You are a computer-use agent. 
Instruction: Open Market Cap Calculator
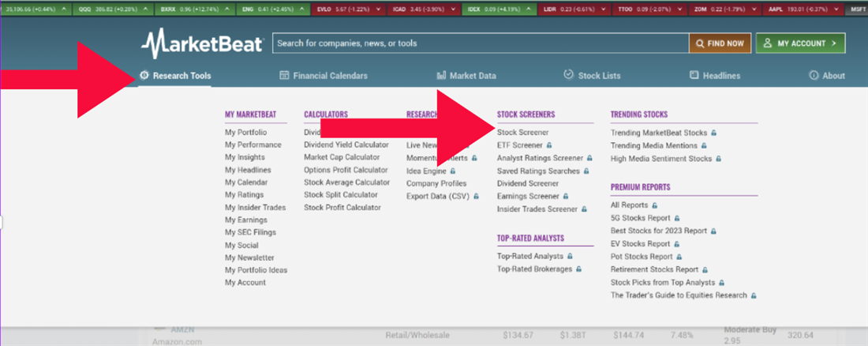341,157
